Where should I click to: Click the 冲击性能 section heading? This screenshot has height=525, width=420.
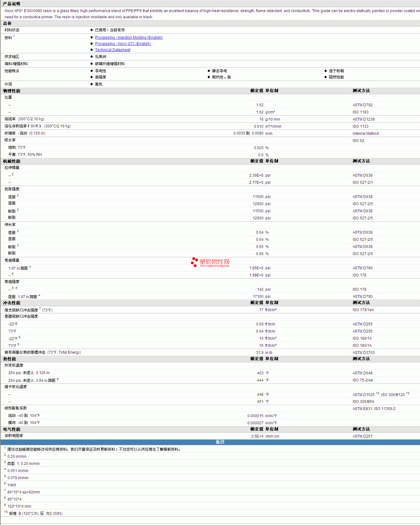tap(11, 303)
